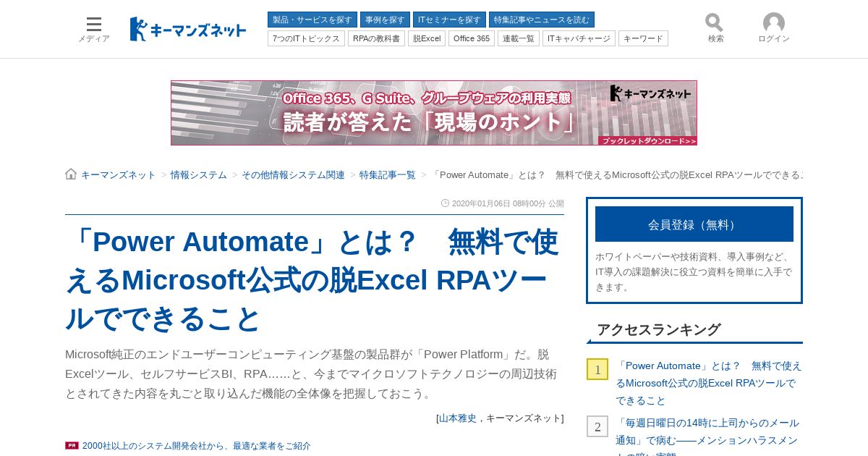Click the ranking number 2 badge

(x=597, y=426)
